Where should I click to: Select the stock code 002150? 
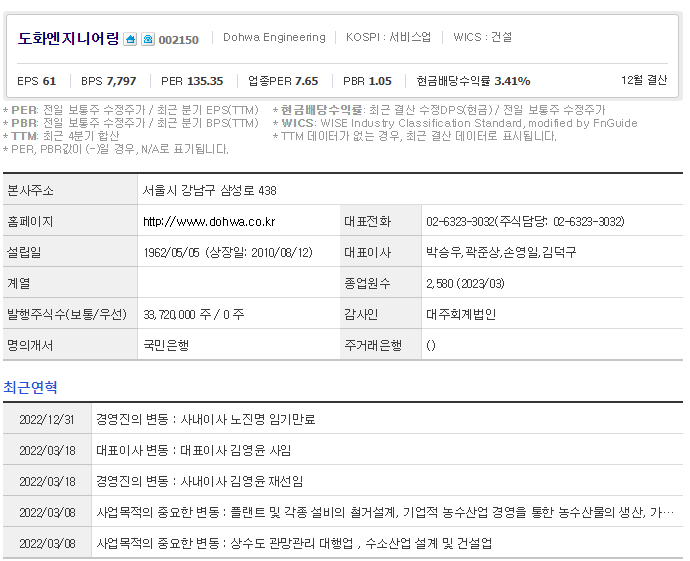tap(179, 40)
